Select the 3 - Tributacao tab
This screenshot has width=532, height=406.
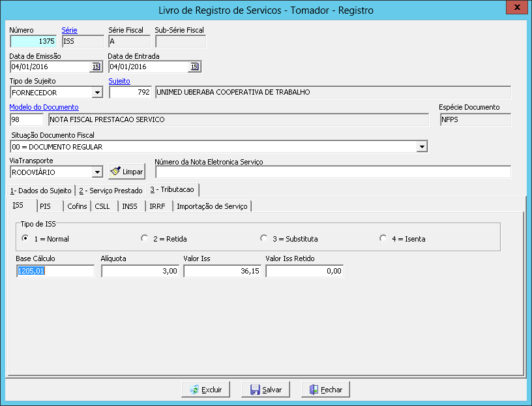(x=172, y=189)
